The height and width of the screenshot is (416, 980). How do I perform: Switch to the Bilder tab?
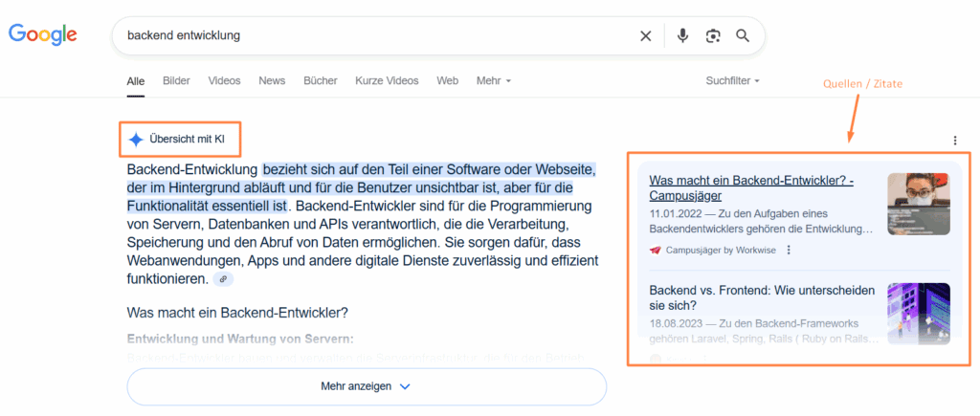click(176, 80)
